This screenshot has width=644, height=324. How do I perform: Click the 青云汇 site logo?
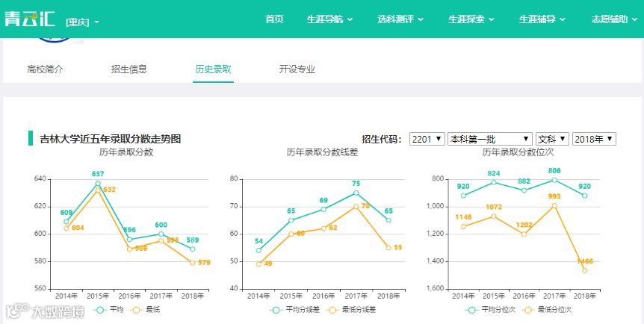pos(30,19)
